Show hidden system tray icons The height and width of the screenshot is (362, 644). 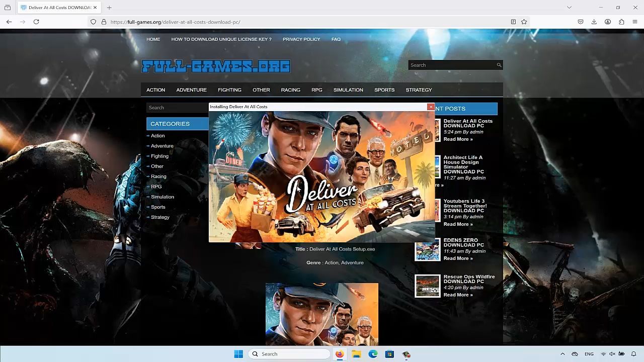[562, 354]
